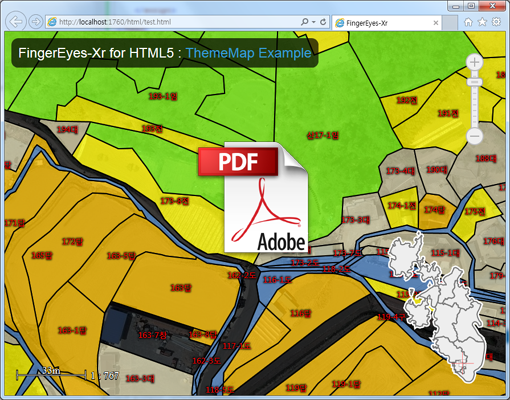
Task: Click the parcel label 173-3대
Action: (356, 220)
